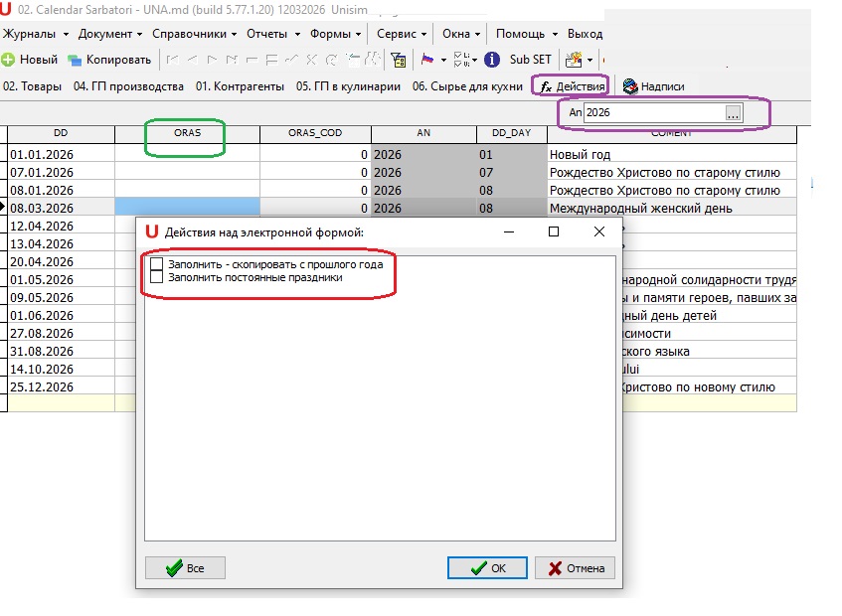842x616 pixels.
Task: Click the refresh circular arrow icon
Action: click(331, 60)
